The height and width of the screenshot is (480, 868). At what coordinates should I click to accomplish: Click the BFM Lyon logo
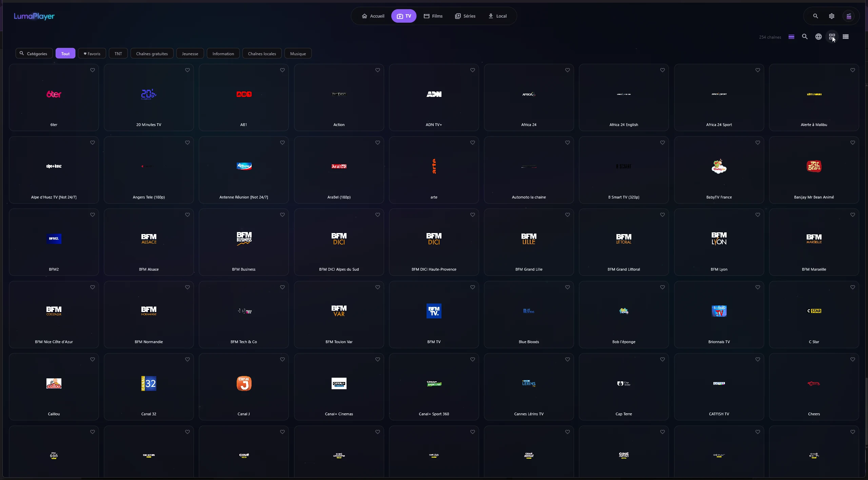(x=719, y=239)
